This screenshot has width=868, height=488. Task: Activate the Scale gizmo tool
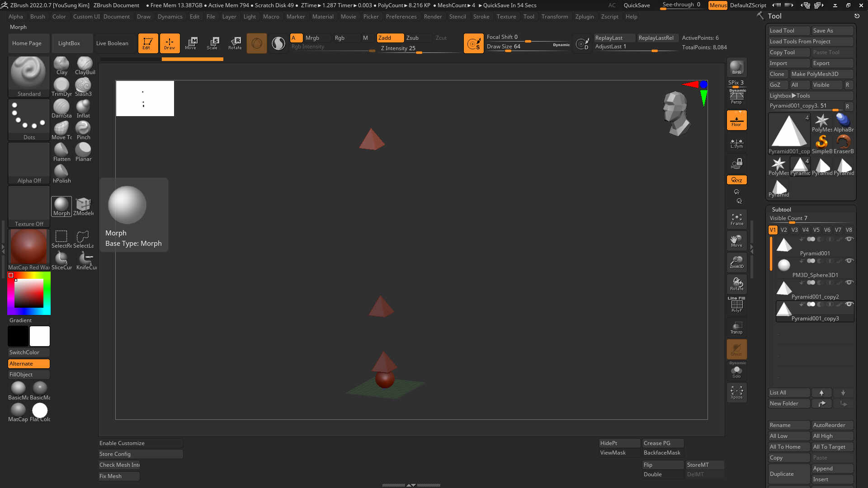pos(212,43)
